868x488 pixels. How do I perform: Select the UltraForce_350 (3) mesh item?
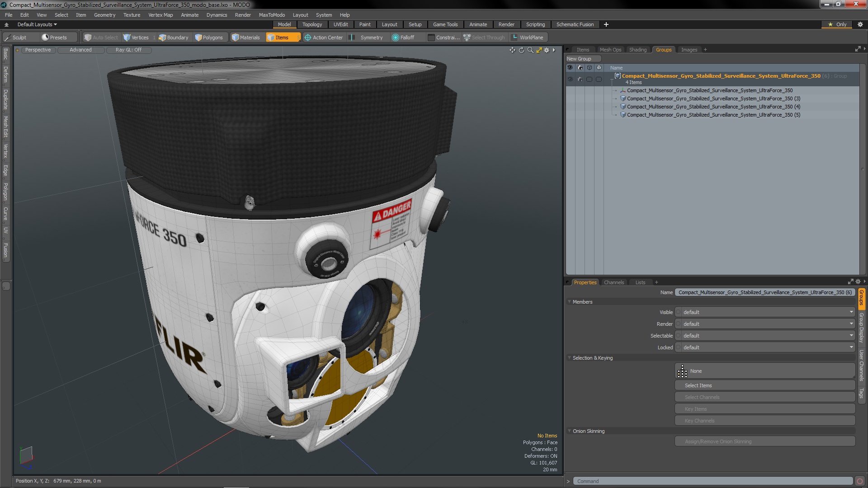713,99
